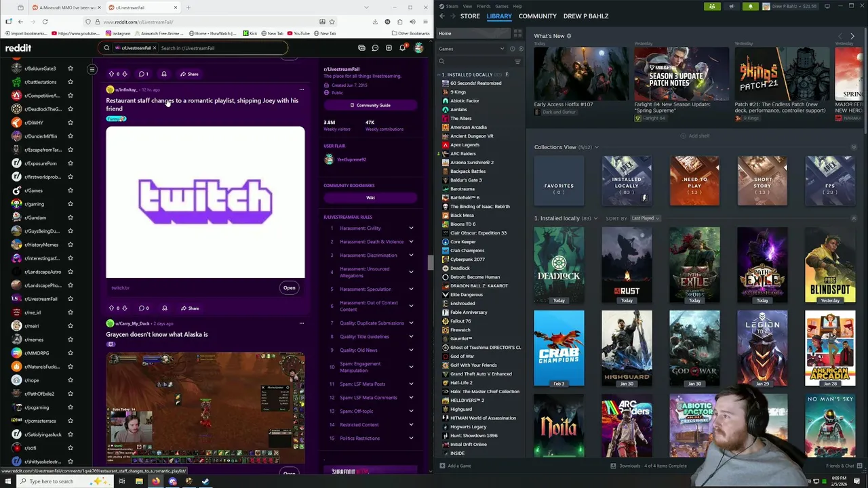The width and height of the screenshot is (868, 488).
Task: Switch to the Steam COMMUNITY tab
Action: pos(537,16)
